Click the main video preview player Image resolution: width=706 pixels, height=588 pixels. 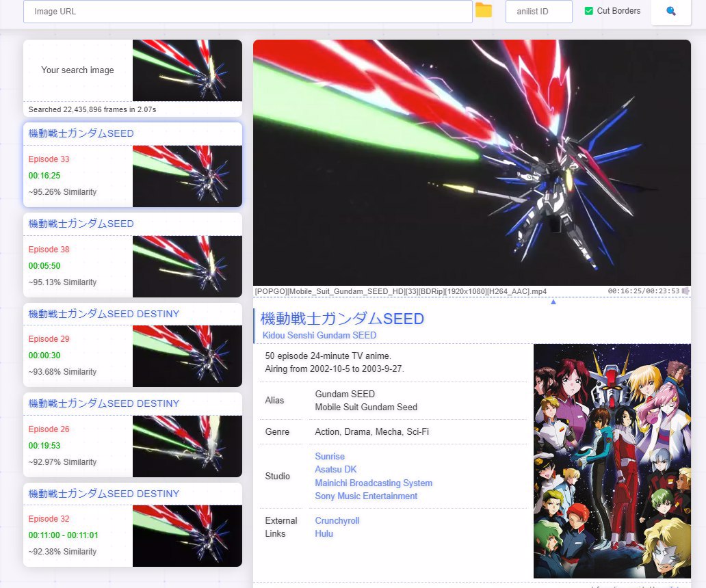coord(472,163)
